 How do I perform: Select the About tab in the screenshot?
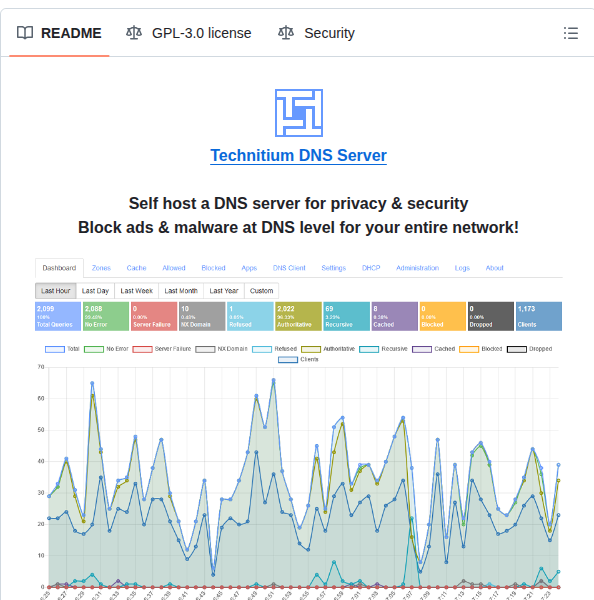[x=494, y=268]
